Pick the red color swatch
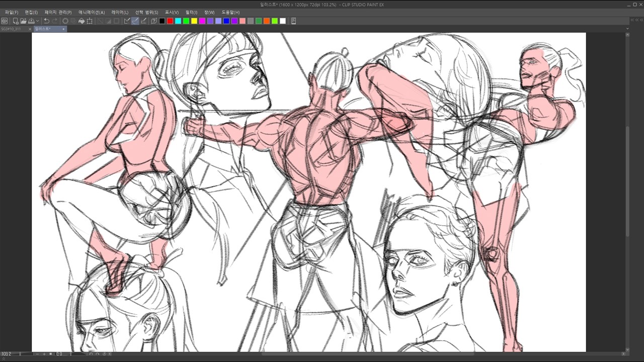Image resolution: width=644 pixels, height=362 pixels. click(170, 21)
